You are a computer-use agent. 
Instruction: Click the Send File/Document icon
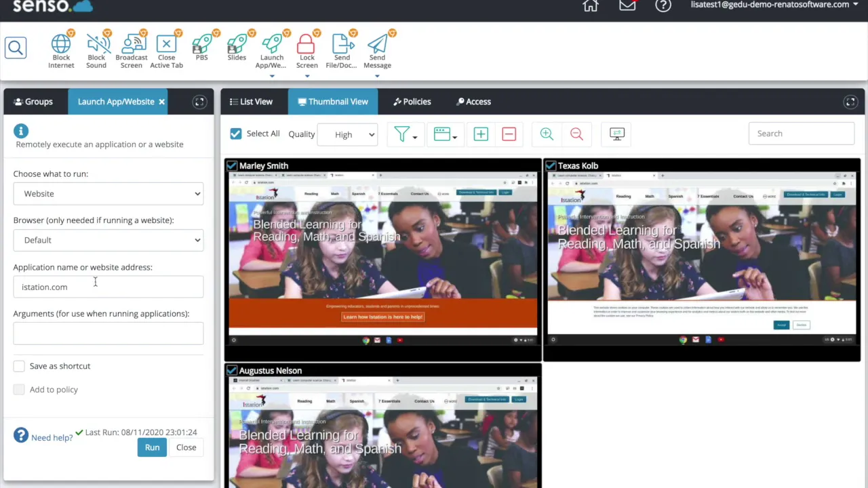coord(342,44)
